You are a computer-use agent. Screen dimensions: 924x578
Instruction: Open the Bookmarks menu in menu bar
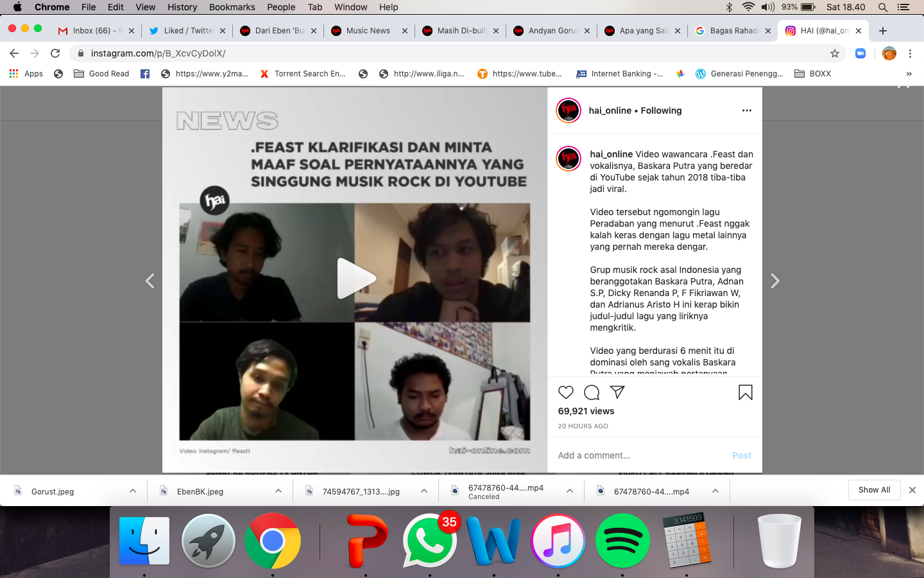[232, 7]
